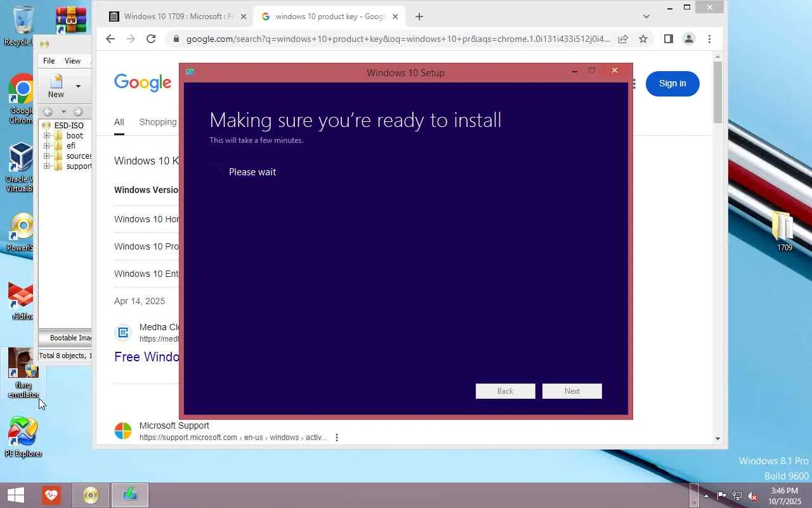Click the Chrome vertical scrollbar thumb

[x=717, y=92]
